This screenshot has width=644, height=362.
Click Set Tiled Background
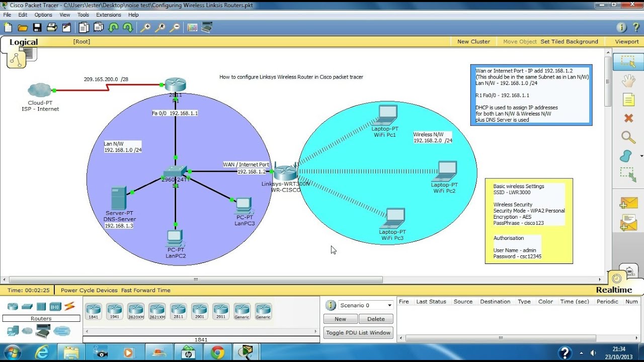pos(569,42)
